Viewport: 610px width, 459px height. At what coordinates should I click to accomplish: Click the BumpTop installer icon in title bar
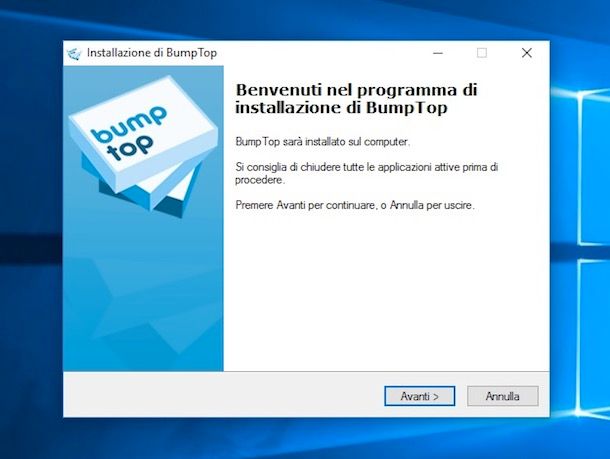click(x=74, y=53)
